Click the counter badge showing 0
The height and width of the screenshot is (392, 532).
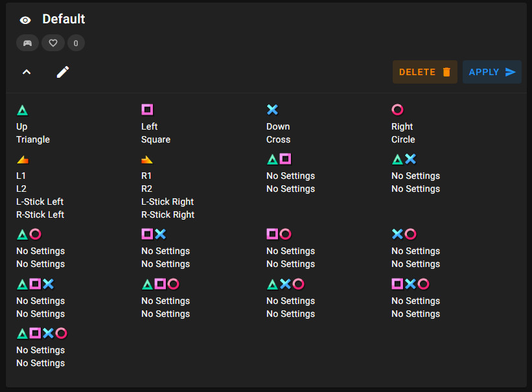tap(76, 43)
